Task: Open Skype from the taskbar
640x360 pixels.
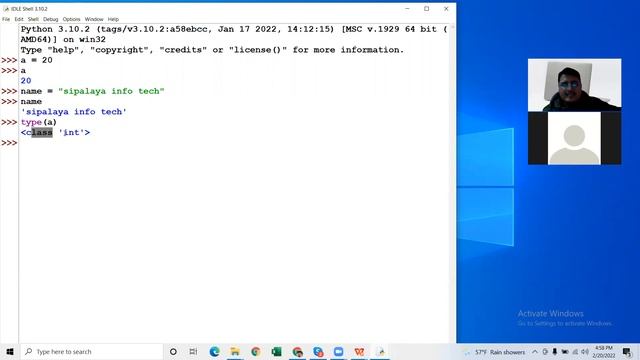Action: tap(318, 351)
